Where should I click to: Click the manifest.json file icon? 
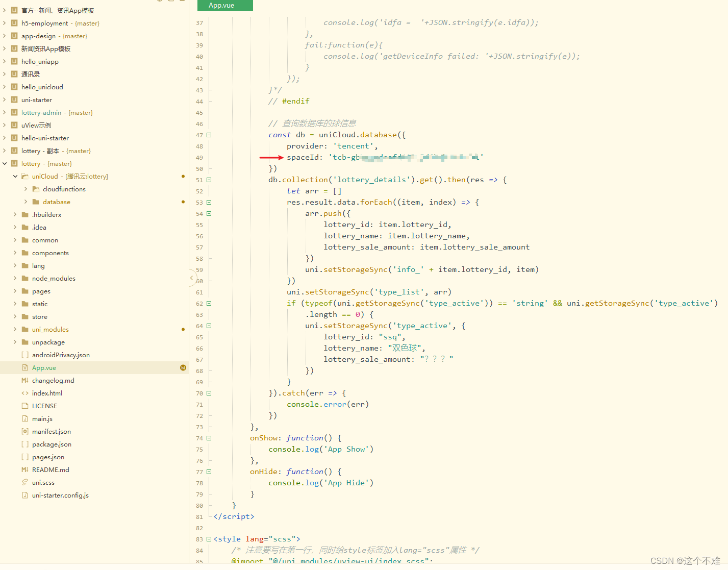pos(25,431)
